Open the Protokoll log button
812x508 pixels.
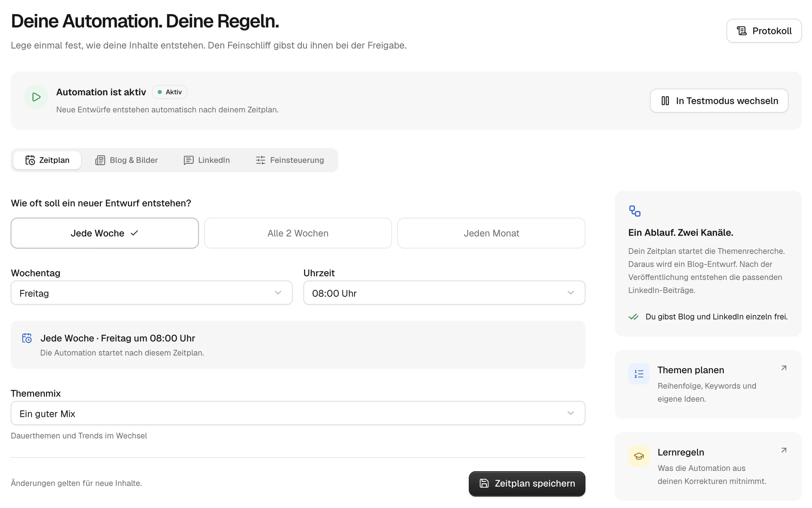pos(764,31)
